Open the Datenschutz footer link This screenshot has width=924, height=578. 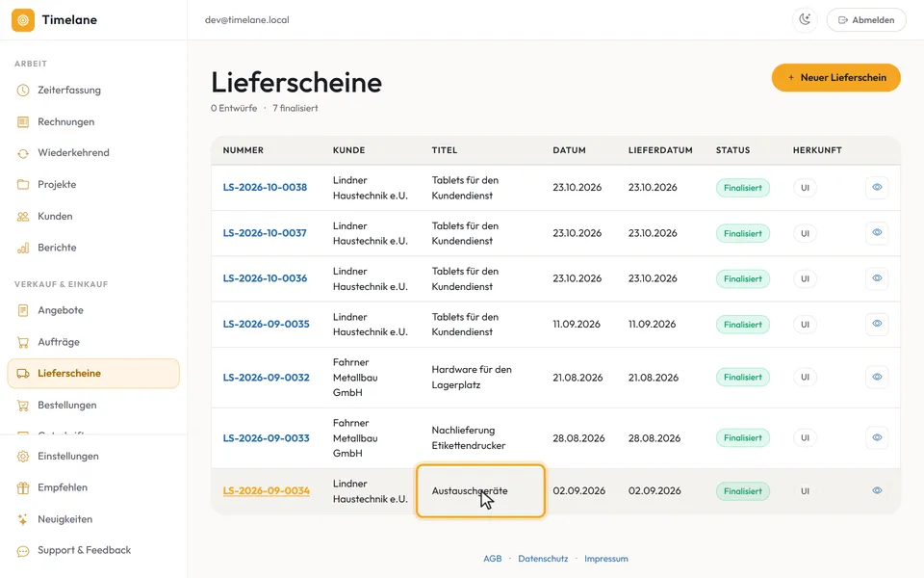(543, 559)
